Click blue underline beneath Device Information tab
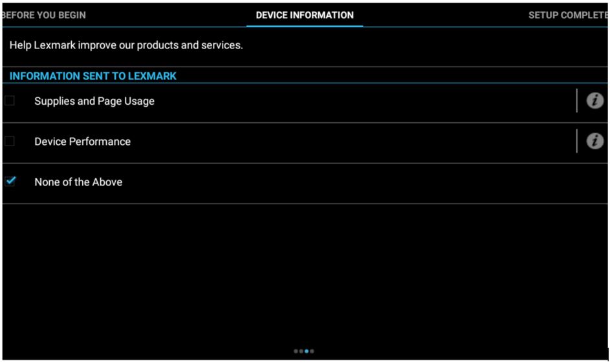 pyautogui.click(x=305, y=27)
